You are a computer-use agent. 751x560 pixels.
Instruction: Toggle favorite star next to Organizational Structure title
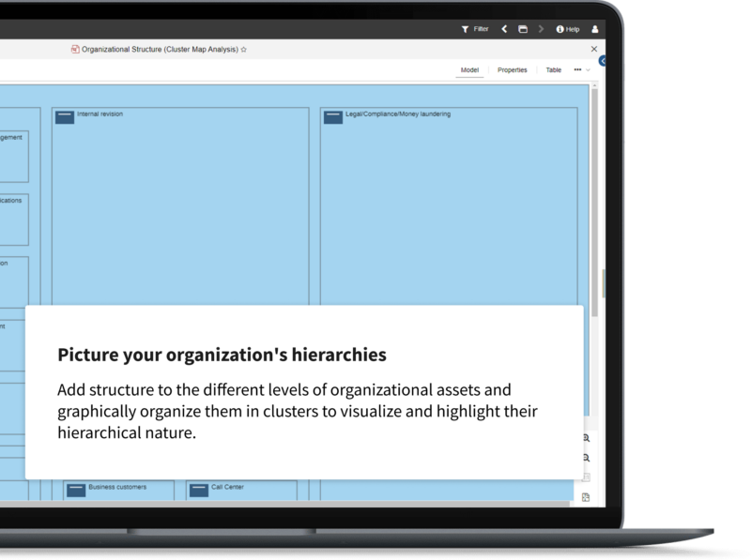coord(244,49)
